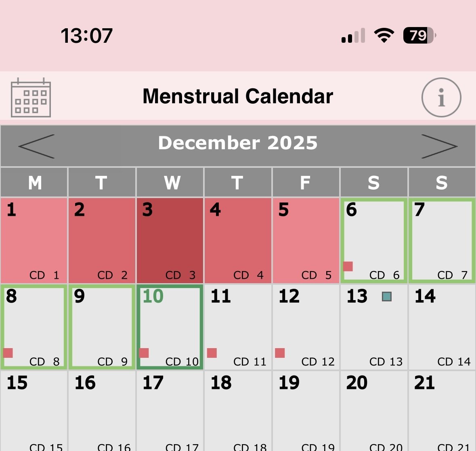The width and height of the screenshot is (476, 451).
Task: Open December 7 day cell
Action: (x=442, y=240)
